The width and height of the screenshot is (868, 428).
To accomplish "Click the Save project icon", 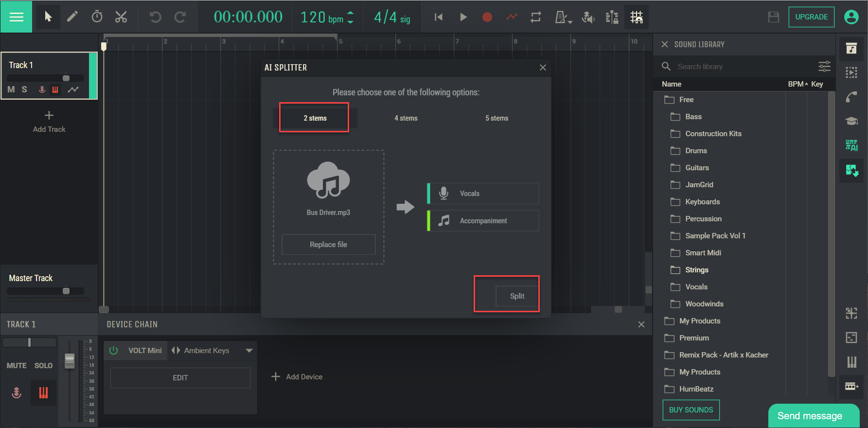I will pyautogui.click(x=773, y=17).
